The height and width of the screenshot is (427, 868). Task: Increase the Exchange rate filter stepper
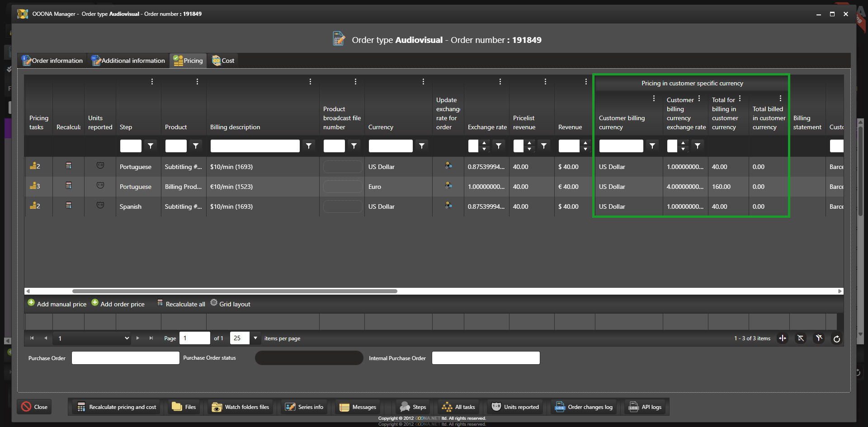[484, 143]
